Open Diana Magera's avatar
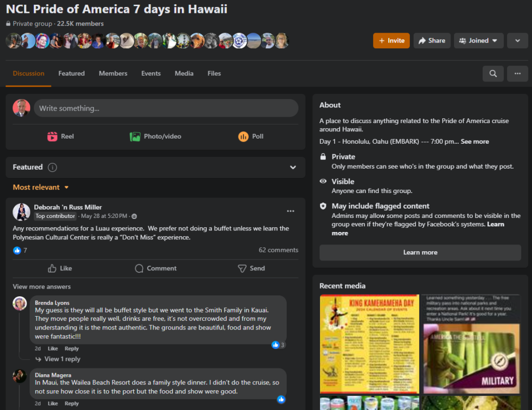This screenshot has height=410, width=532. tap(20, 376)
